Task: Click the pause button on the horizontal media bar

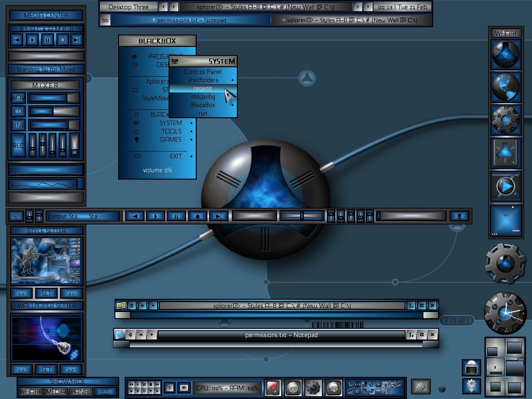Action: 176,216
